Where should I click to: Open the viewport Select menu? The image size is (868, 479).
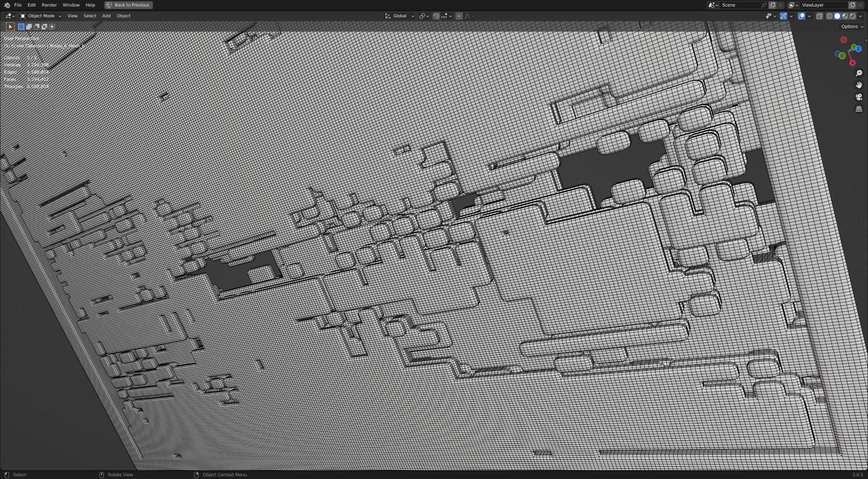tap(89, 16)
